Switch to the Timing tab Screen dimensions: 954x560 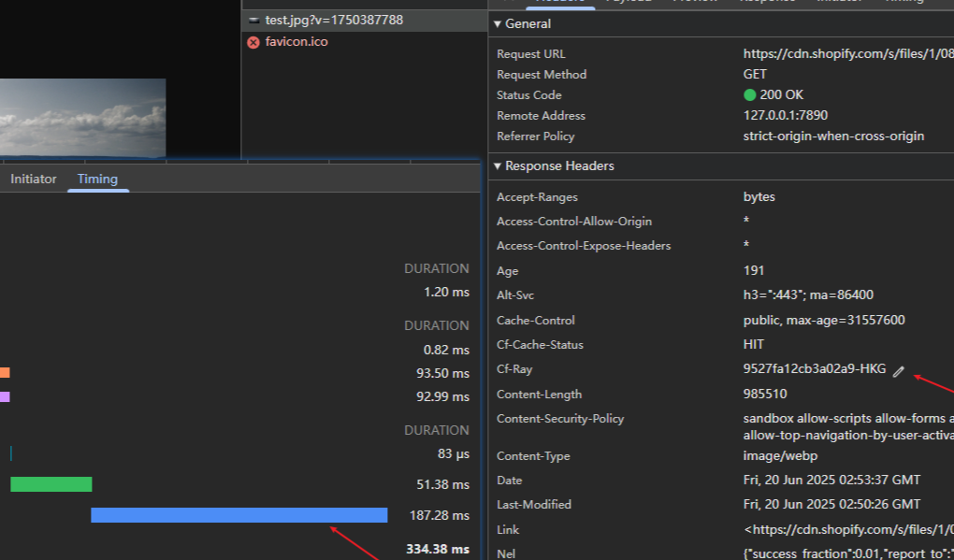(x=97, y=179)
